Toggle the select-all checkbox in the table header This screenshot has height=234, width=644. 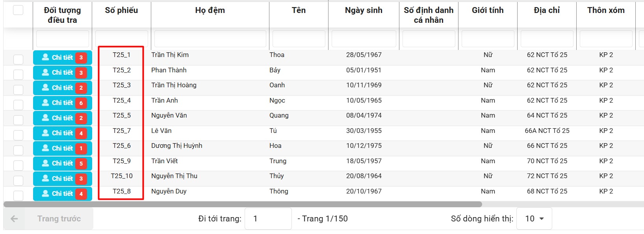point(18,10)
